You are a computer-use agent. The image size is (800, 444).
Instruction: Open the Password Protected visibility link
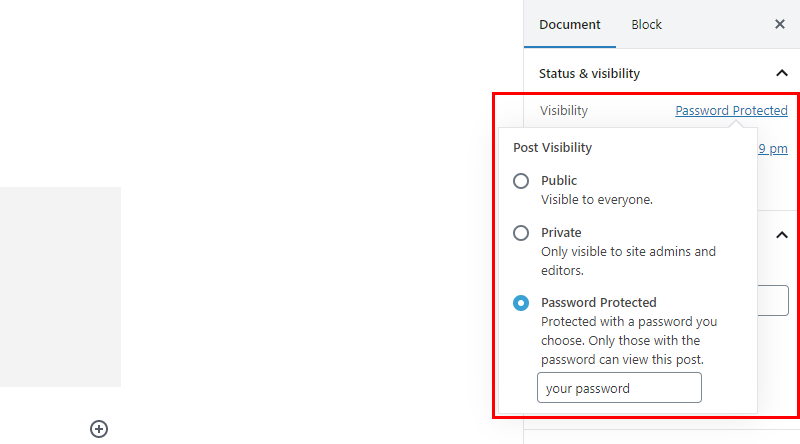(x=731, y=110)
